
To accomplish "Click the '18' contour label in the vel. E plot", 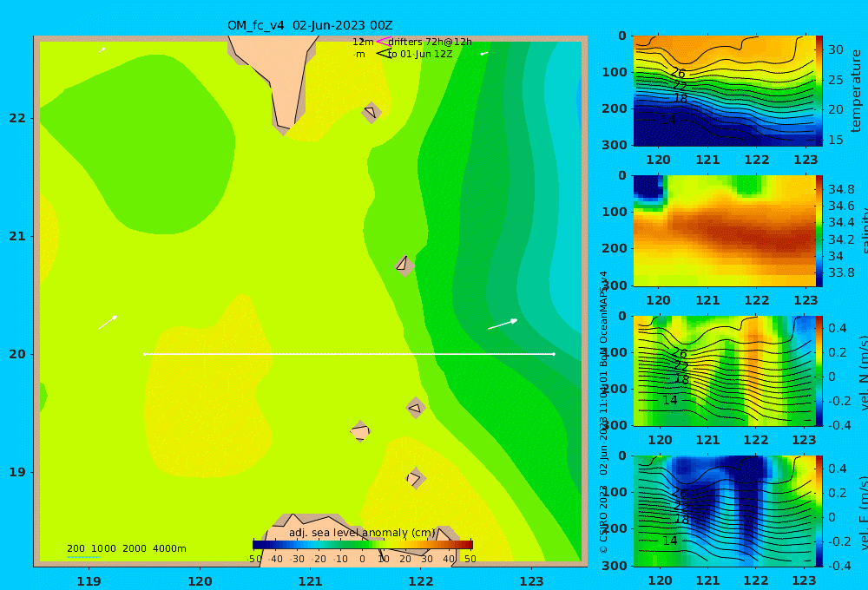I will [x=681, y=519].
